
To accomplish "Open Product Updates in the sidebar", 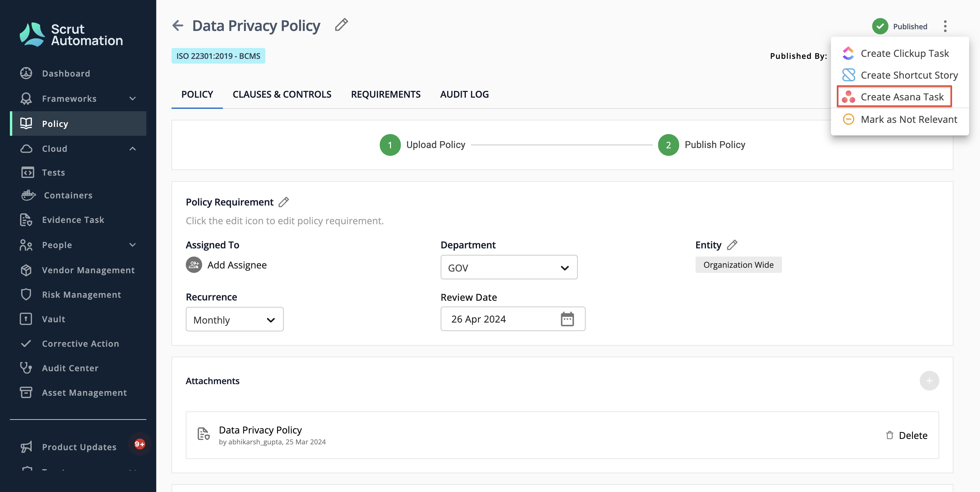I will pyautogui.click(x=79, y=447).
